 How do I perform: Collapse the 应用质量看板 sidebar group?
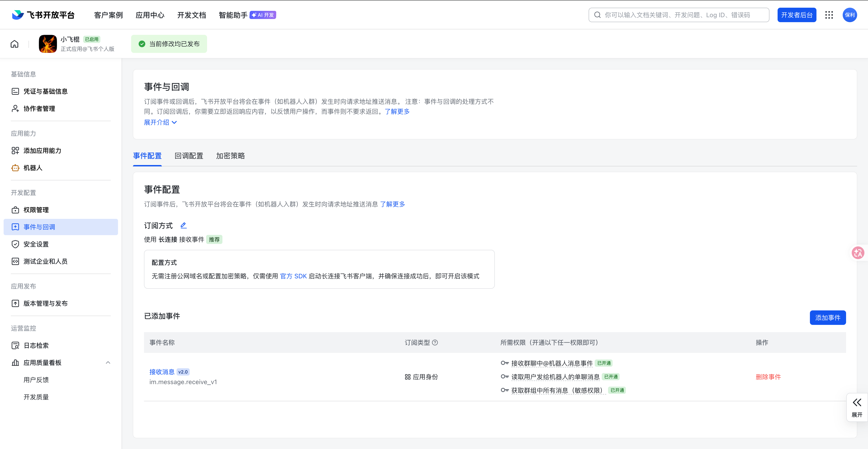click(108, 363)
